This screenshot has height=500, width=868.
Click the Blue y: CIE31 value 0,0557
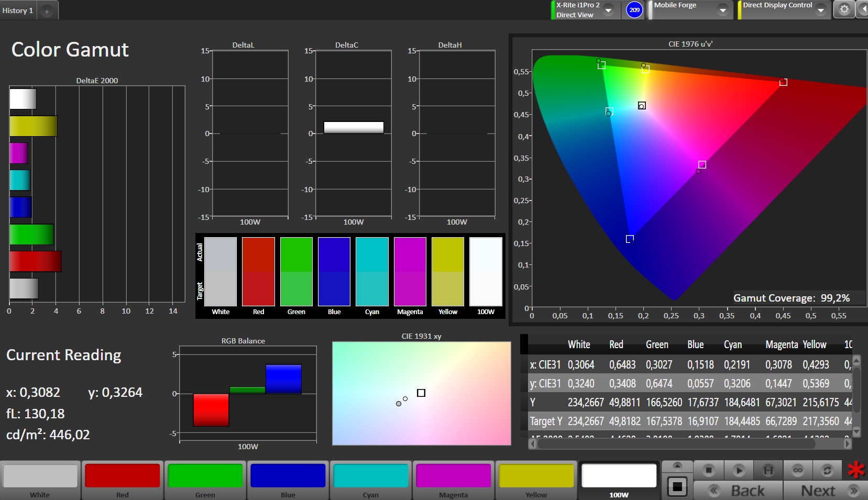point(700,383)
